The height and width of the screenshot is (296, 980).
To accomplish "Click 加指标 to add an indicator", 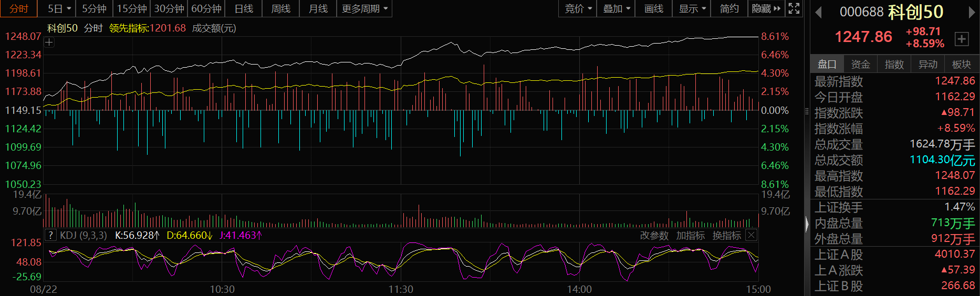I will pyautogui.click(x=690, y=236).
